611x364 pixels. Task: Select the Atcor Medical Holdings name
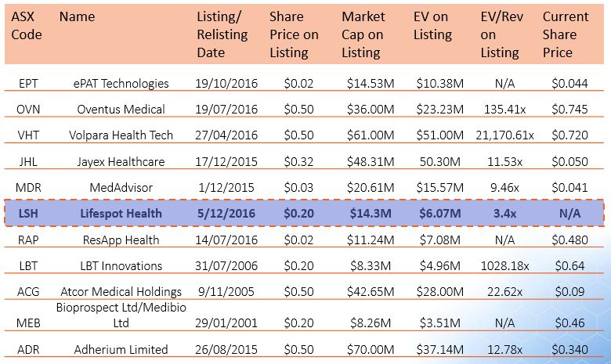121,292
